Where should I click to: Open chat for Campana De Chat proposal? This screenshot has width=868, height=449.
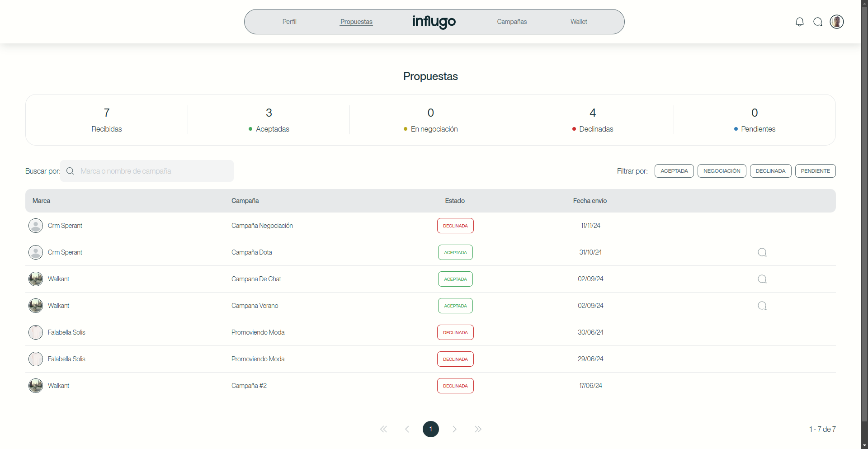pos(762,279)
